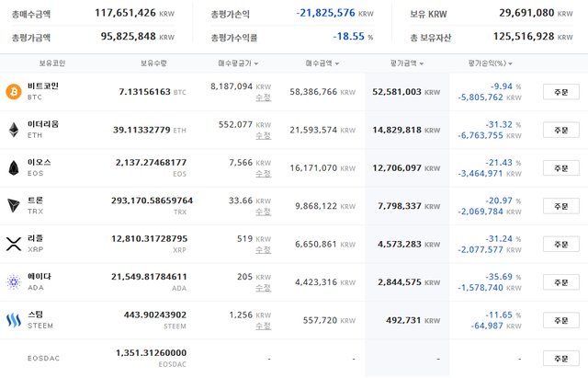Click the 보유수량 column header
The image size is (588, 378).
click(153, 63)
